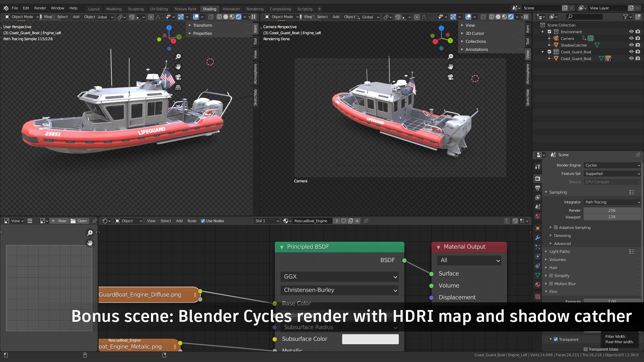Viewport: 644px width, 362px height.
Task: Enable the Motion Blur checkbox
Action: click(x=551, y=284)
